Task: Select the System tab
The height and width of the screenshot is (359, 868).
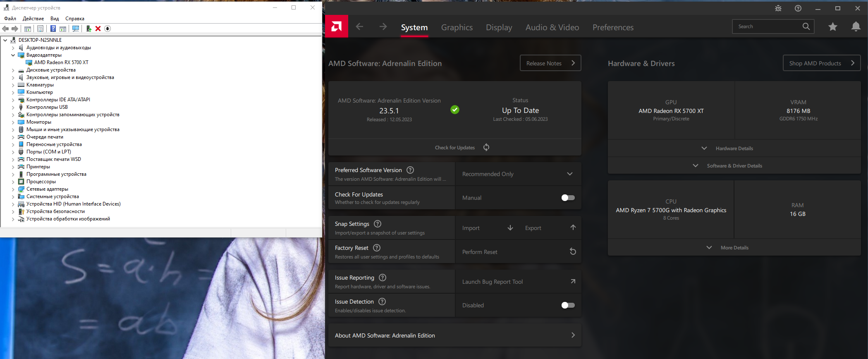Action: (414, 27)
